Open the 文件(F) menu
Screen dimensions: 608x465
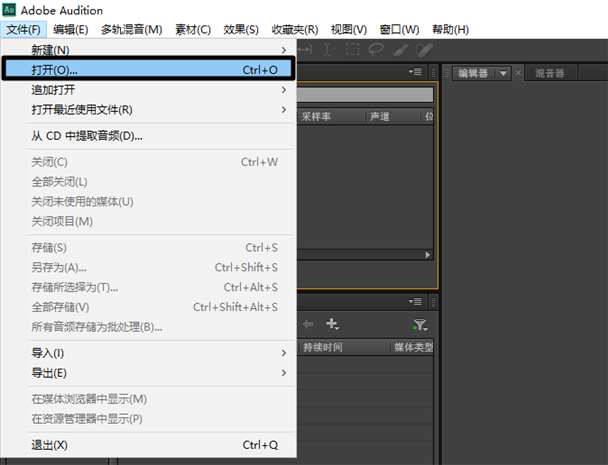23,29
